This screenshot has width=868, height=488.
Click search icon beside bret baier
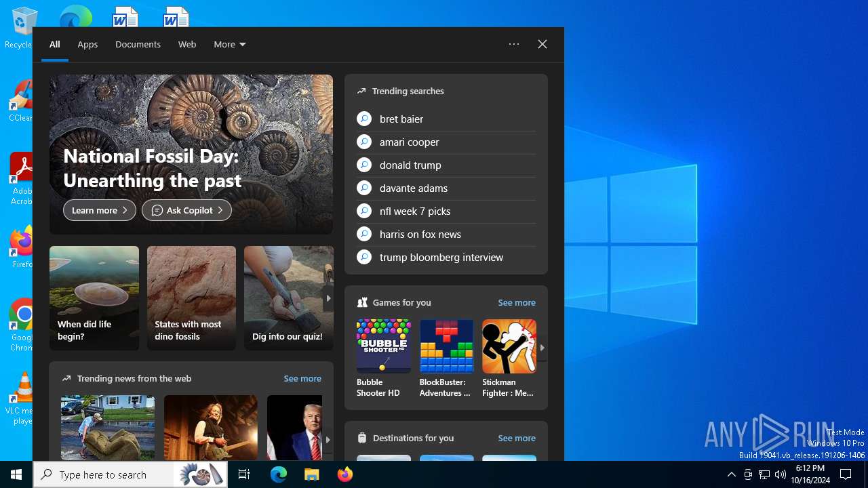(364, 119)
